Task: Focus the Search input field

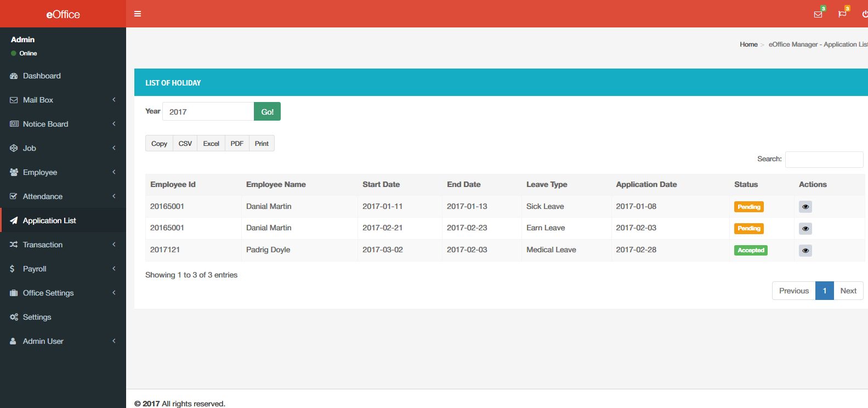Action: click(824, 159)
